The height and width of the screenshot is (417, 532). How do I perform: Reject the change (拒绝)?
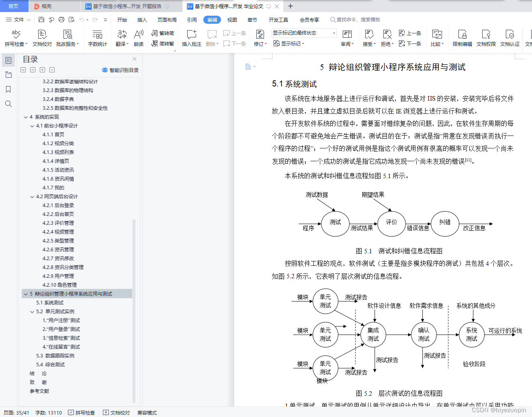pos(387,38)
